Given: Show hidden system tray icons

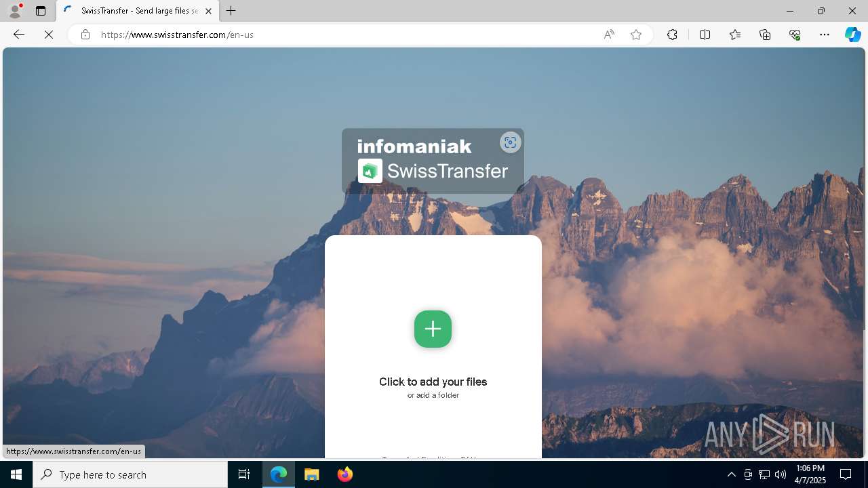Looking at the screenshot, I should click(x=731, y=474).
